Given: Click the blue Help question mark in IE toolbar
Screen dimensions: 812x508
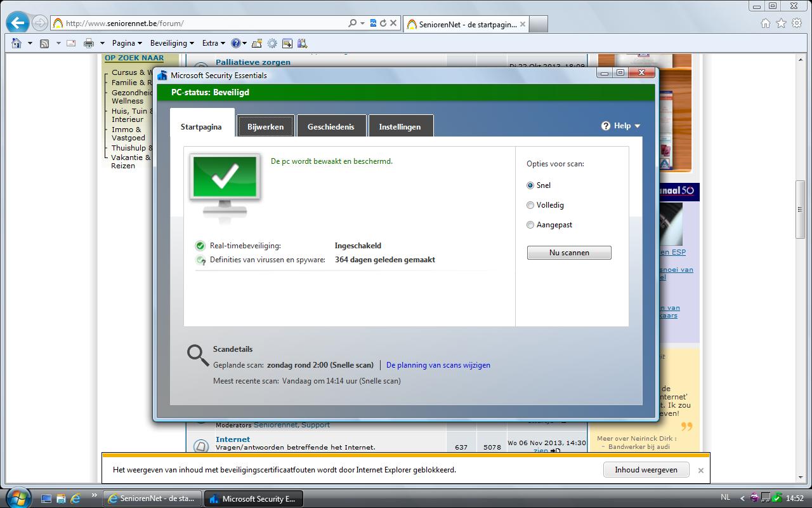Looking at the screenshot, I should pos(236,43).
